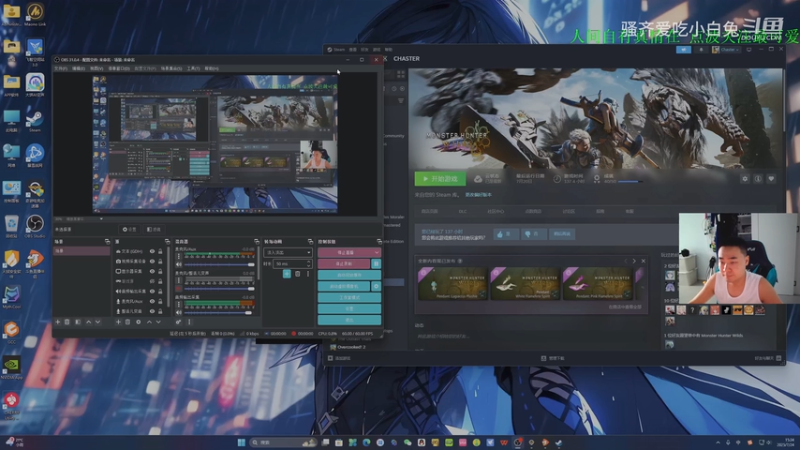Click green 开始游戏 play button in Steam
The height and width of the screenshot is (450, 800).
coord(440,179)
